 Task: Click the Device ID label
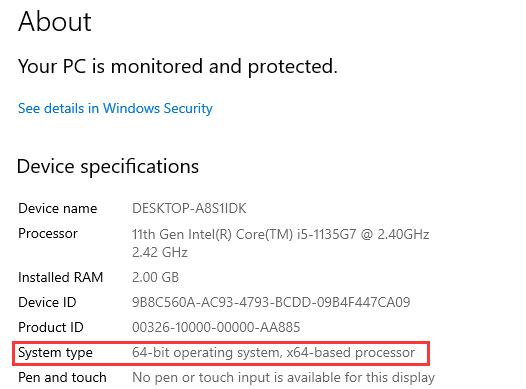47,302
